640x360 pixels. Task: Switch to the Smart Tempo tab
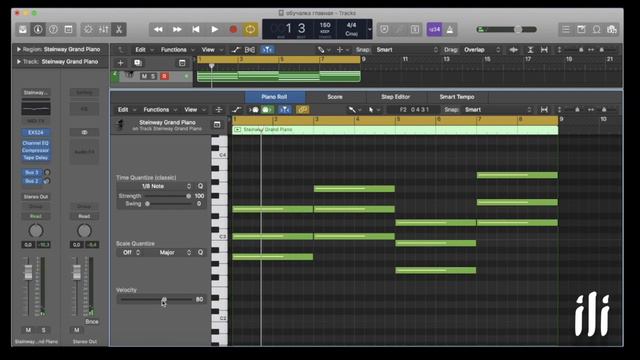click(x=457, y=97)
